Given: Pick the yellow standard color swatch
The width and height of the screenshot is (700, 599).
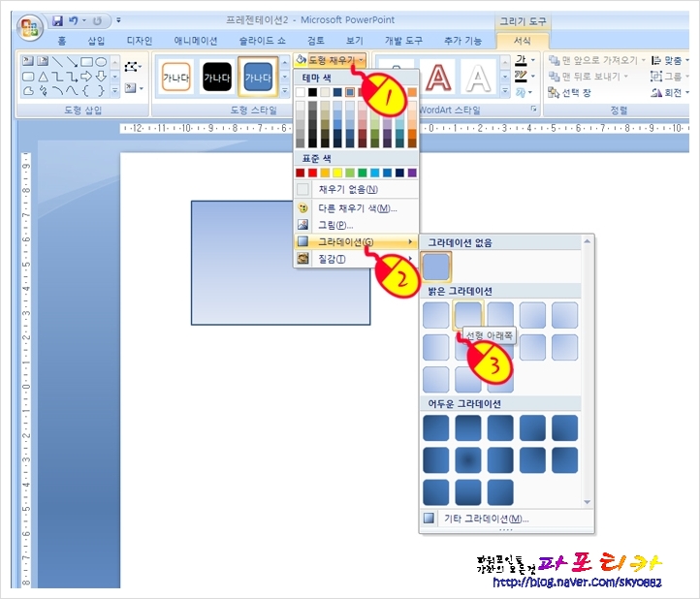Looking at the screenshot, I should click(337, 173).
